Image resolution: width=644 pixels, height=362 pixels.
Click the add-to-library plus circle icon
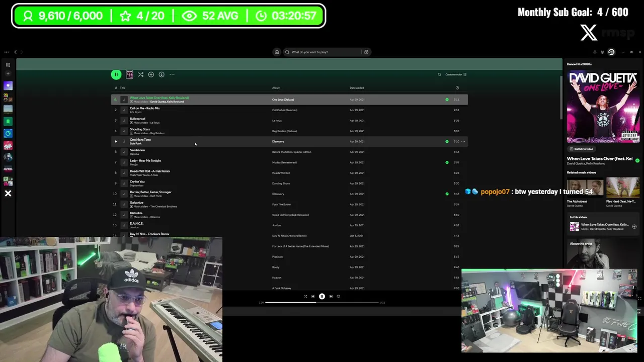click(151, 74)
